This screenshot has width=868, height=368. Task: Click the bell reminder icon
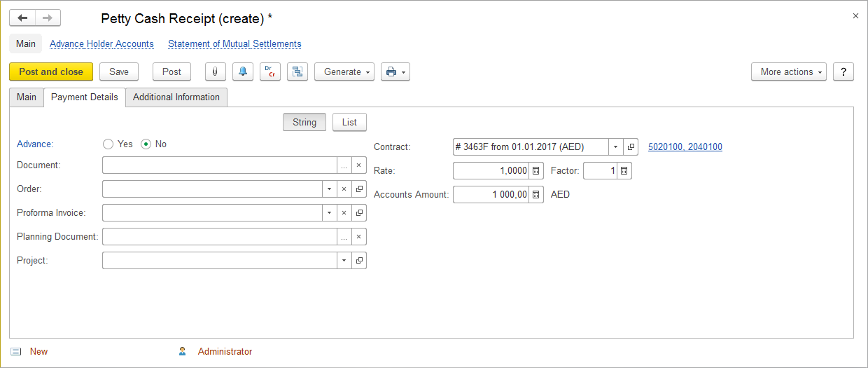243,71
